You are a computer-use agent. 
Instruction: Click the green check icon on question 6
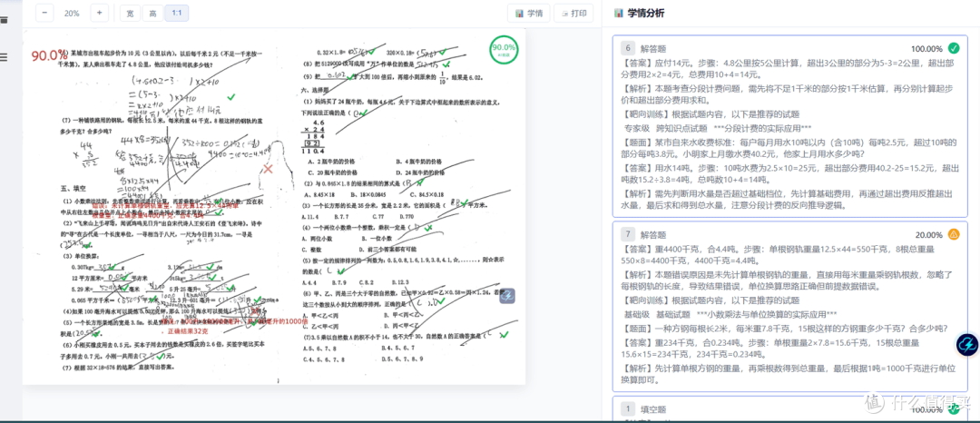coord(953,48)
